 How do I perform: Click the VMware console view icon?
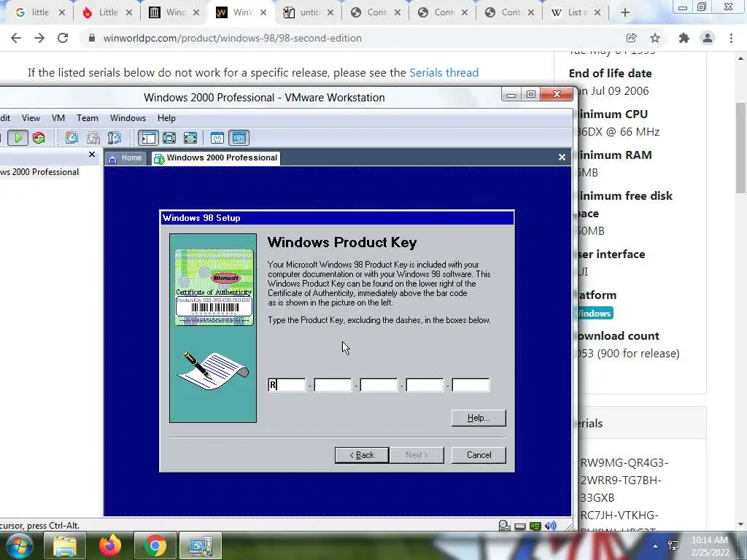239,138
